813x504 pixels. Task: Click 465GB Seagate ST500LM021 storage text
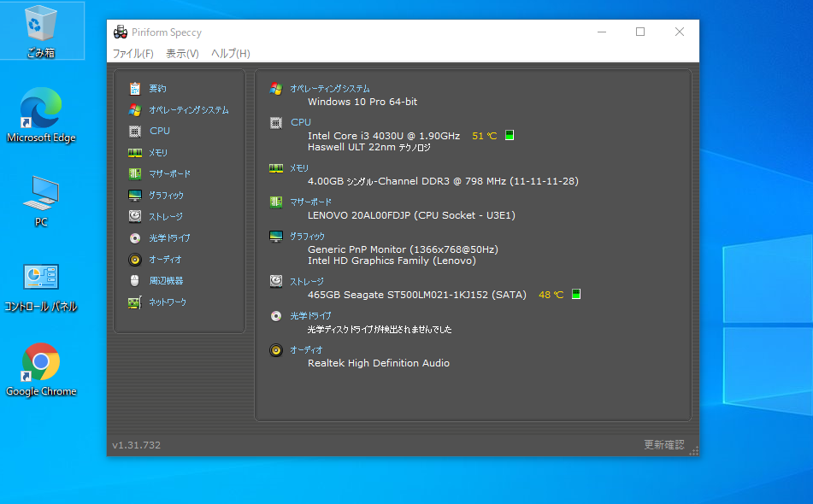417,295
